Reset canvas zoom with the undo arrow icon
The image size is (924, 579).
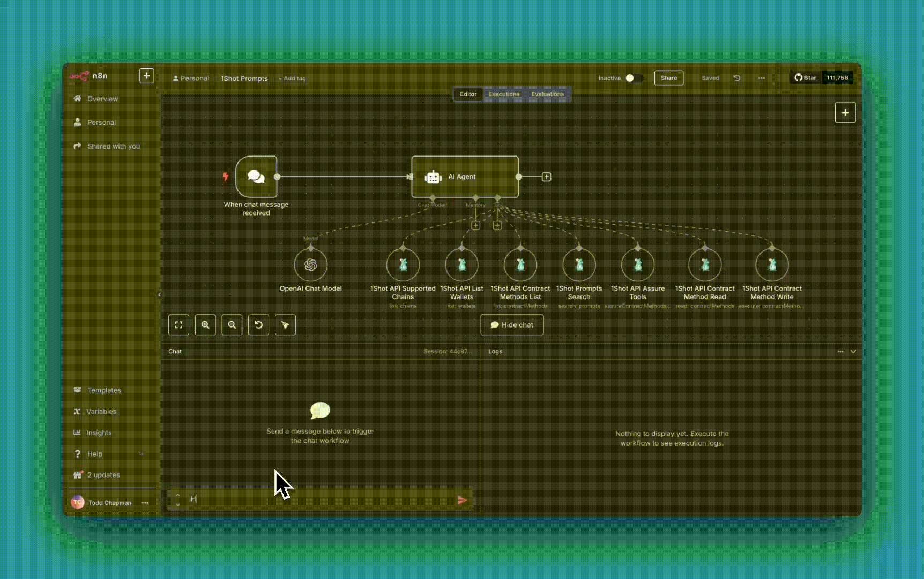pyautogui.click(x=258, y=325)
